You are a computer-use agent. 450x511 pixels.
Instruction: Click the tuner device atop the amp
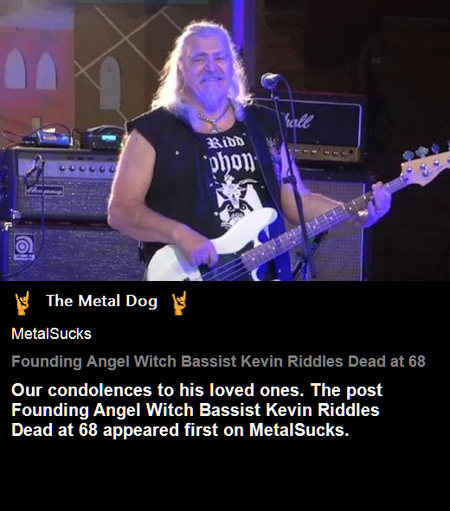click(103, 137)
